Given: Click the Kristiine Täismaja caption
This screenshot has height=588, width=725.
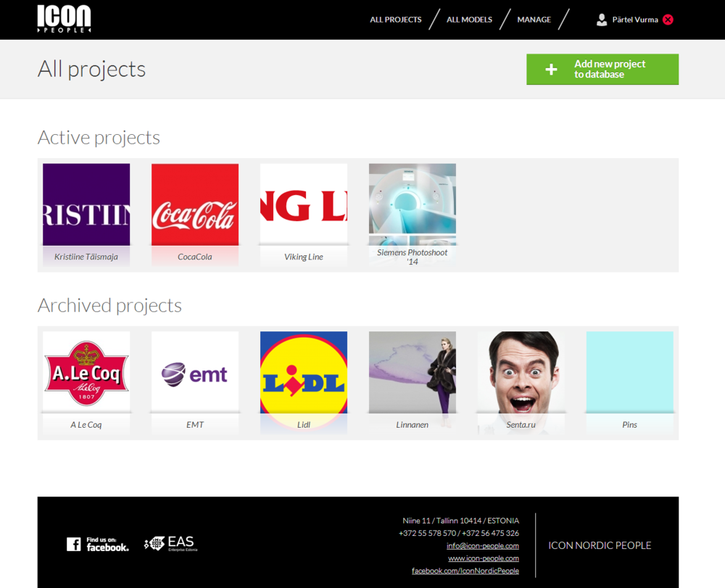Looking at the screenshot, I should [86, 257].
